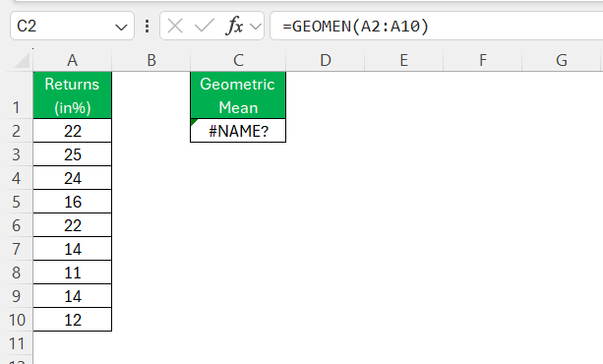Click the Cancel (X) icon in formula bar
This screenshot has width=603, height=364.
coord(175,27)
